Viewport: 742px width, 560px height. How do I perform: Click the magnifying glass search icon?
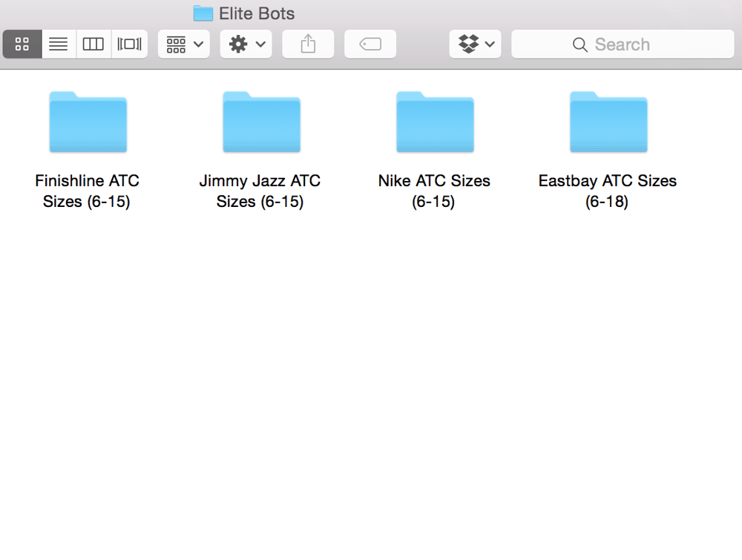pos(580,45)
